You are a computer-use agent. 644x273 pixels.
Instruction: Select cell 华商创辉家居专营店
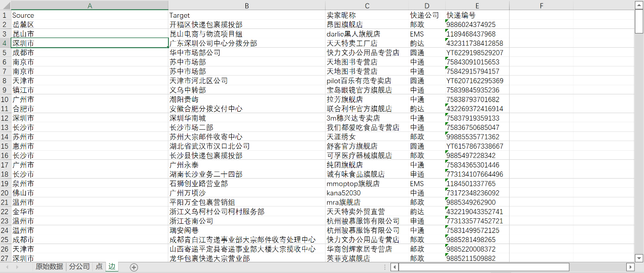367,249
